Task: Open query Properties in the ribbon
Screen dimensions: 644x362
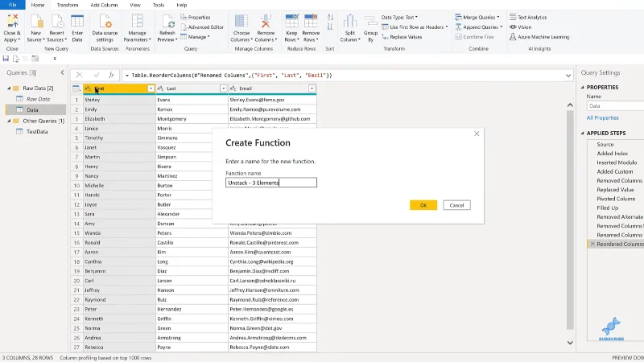Action: pyautogui.click(x=196, y=17)
